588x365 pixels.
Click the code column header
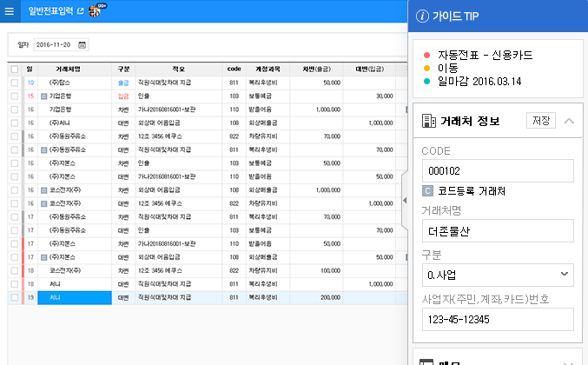(234, 69)
